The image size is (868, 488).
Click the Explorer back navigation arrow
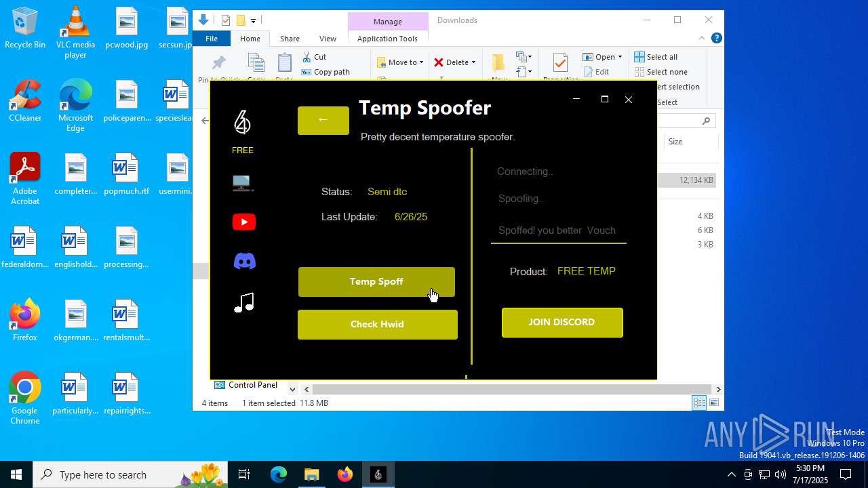coord(205,121)
